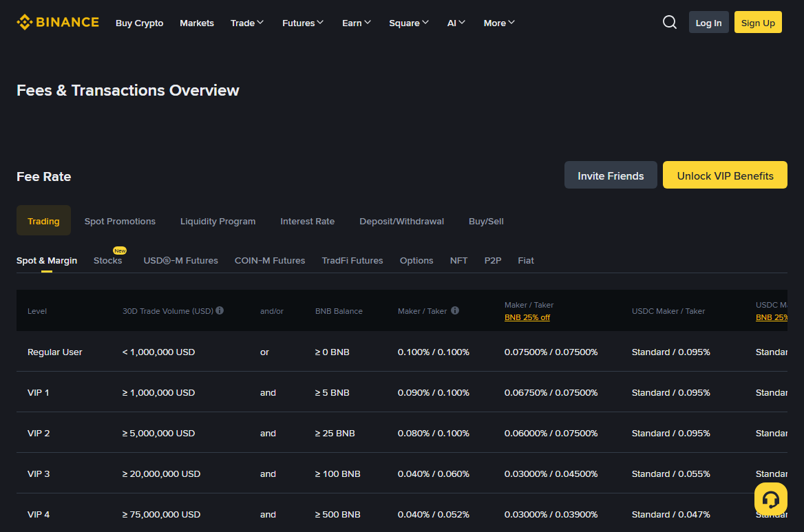Click the Regular User level cell

tap(55, 352)
